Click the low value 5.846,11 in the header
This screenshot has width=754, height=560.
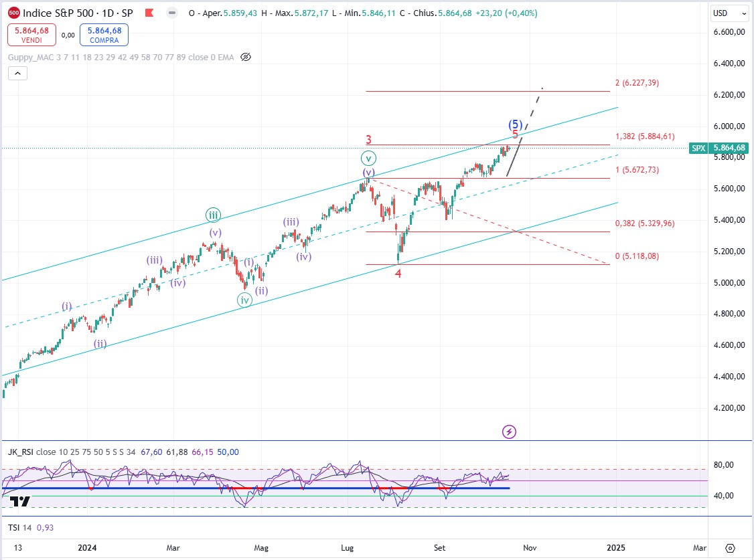379,13
